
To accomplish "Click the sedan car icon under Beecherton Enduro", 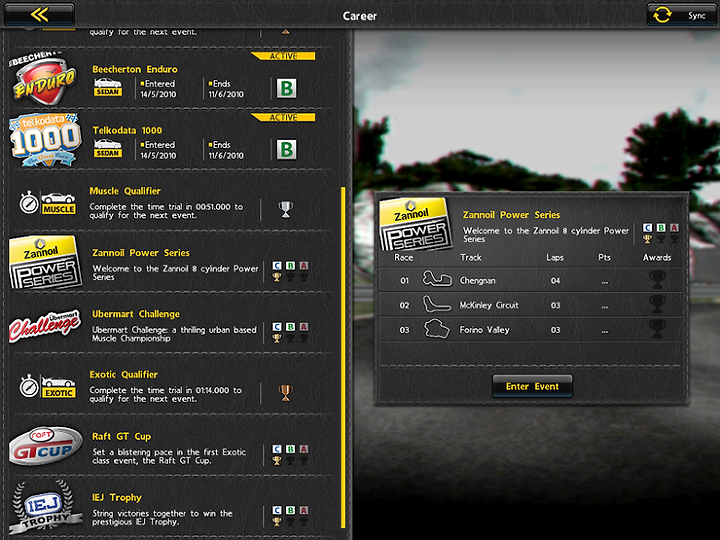I will pyautogui.click(x=108, y=87).
